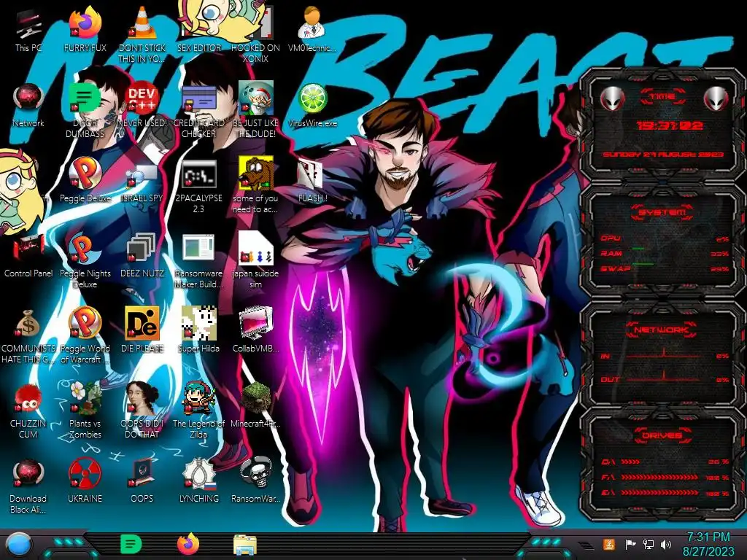This screenshot has width=747, height=560.
Task: Launch the Minecraft4Fr grass block icon
Action: tap(256, 399)
